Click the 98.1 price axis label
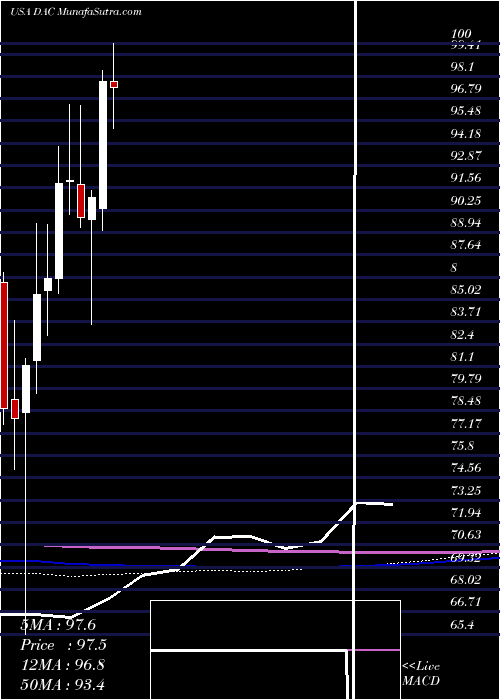The image size is (500, 700). point(463,67)
